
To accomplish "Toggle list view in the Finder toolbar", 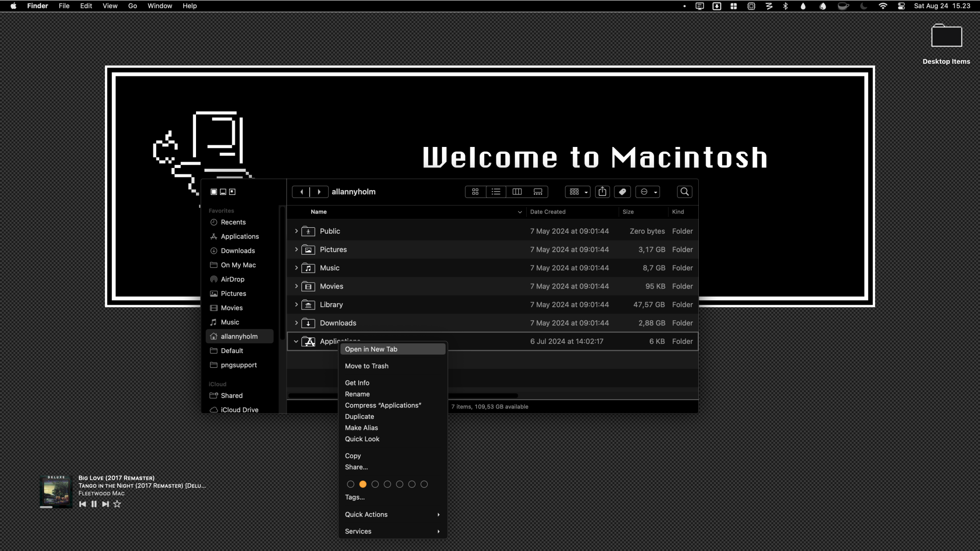I will pyautogui.click(x=495, y=192).
